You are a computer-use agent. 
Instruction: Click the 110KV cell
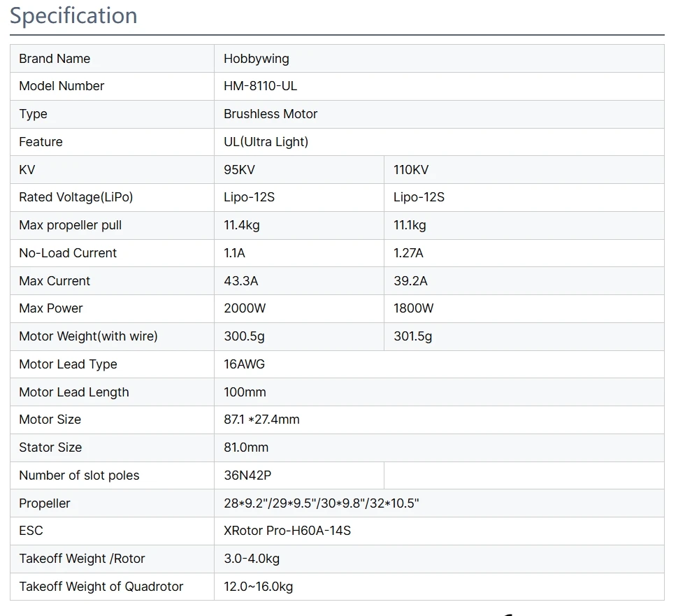coord(411,170)
